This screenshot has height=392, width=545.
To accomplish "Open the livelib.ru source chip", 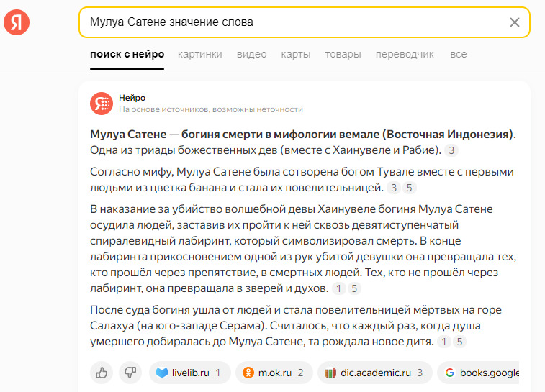I will (190, 373).
